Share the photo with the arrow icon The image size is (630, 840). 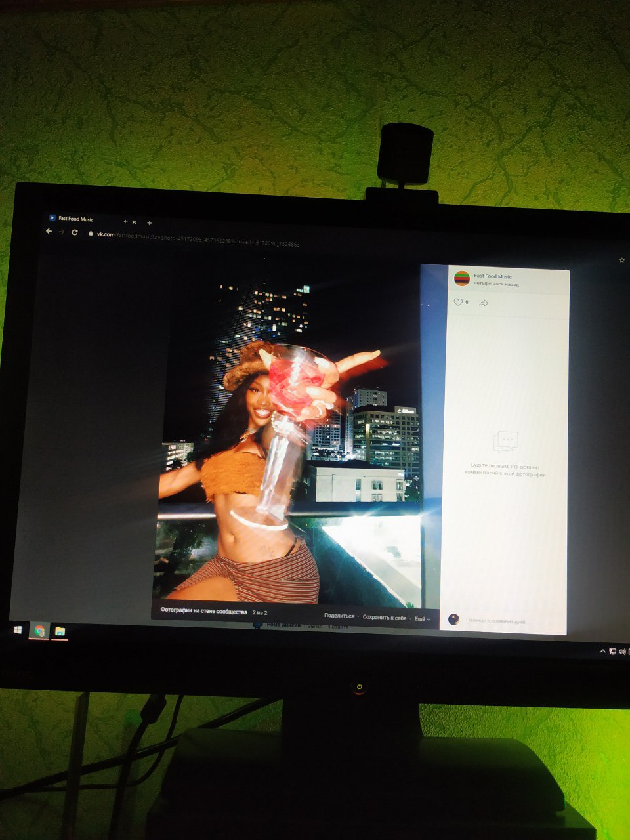click(484, 303)
